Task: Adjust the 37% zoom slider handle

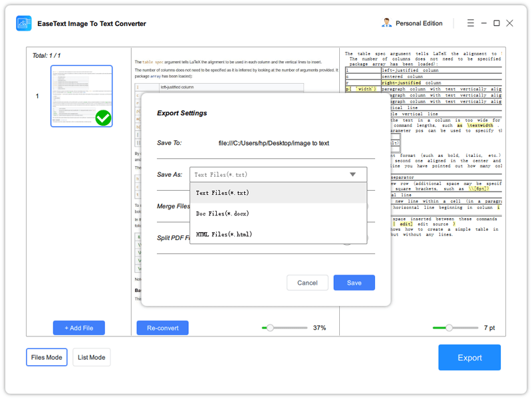Action: click(x=270, y=328)
